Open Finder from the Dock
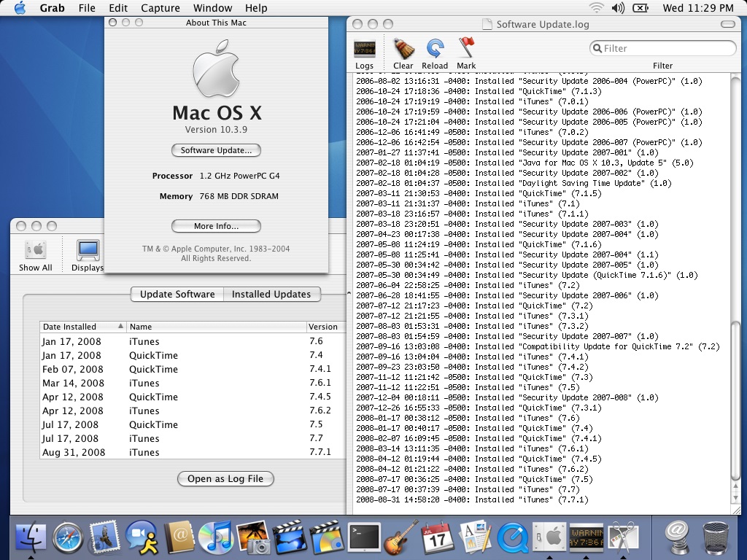Screen dimensions: 747x560 (x=31, y=537)
